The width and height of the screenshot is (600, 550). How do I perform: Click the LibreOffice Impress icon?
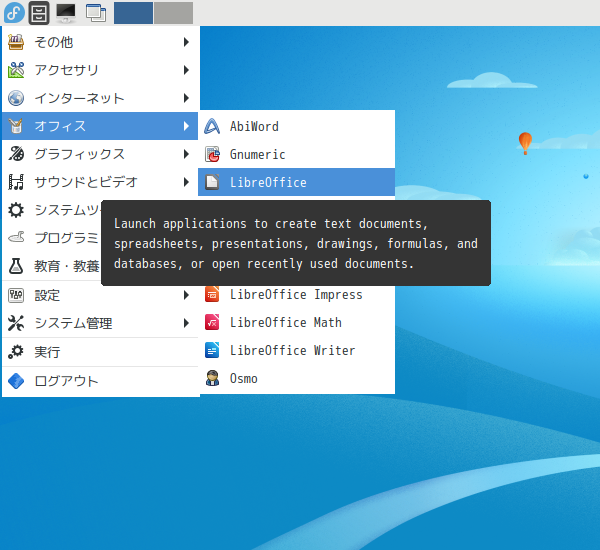pos(212,294)
